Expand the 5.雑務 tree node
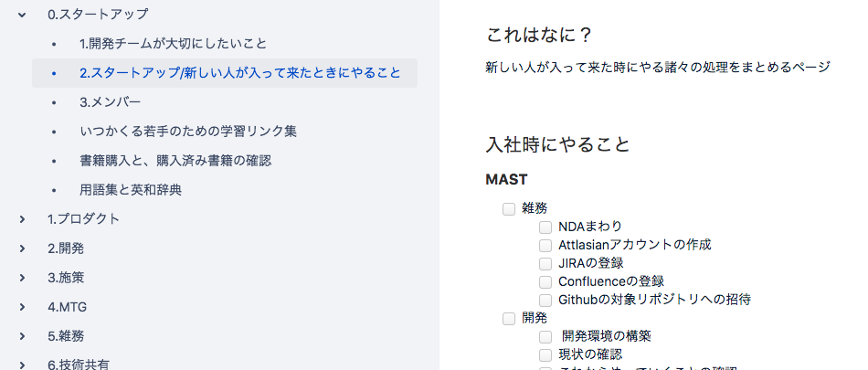Viewport: 868px width, 370px height. [22, 336]
